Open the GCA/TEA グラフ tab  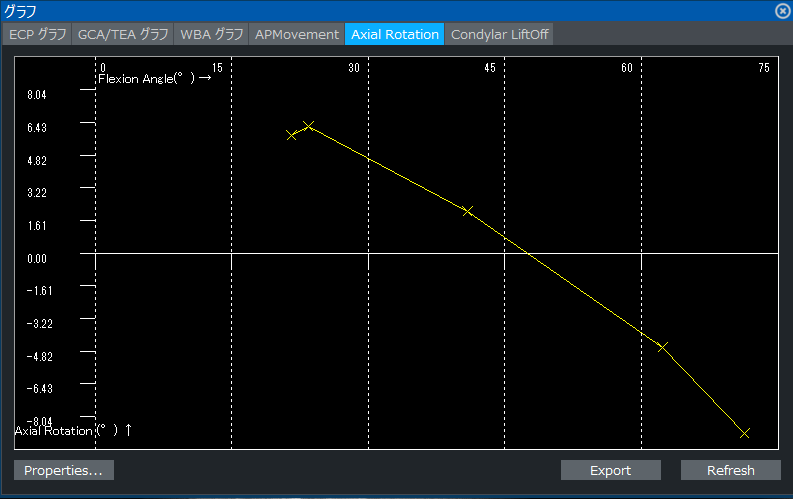point(123,34)
